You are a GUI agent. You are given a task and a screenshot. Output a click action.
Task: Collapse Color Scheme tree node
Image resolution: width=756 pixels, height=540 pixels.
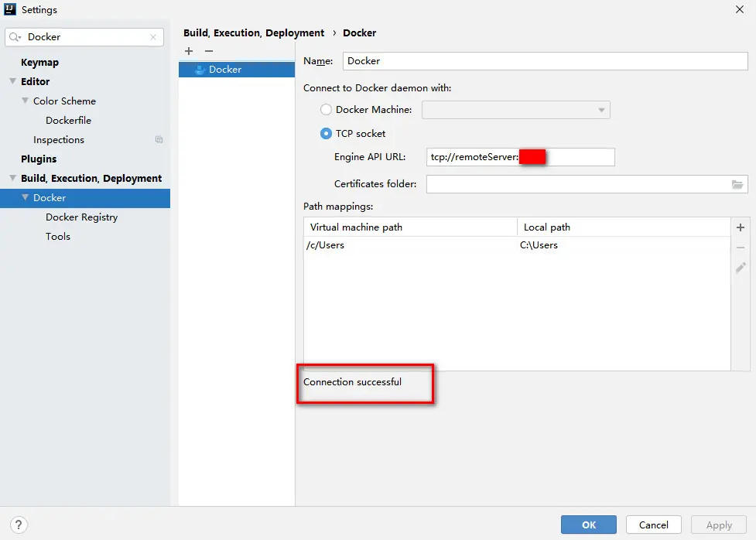pos(25,101)
